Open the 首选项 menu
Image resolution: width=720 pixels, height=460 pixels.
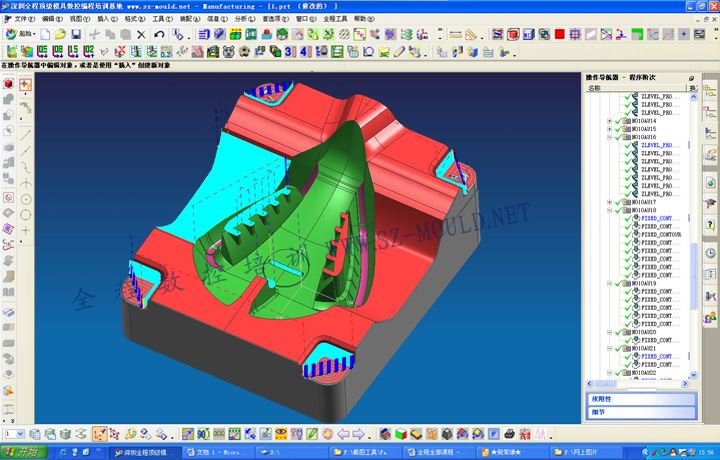[275, 19]
